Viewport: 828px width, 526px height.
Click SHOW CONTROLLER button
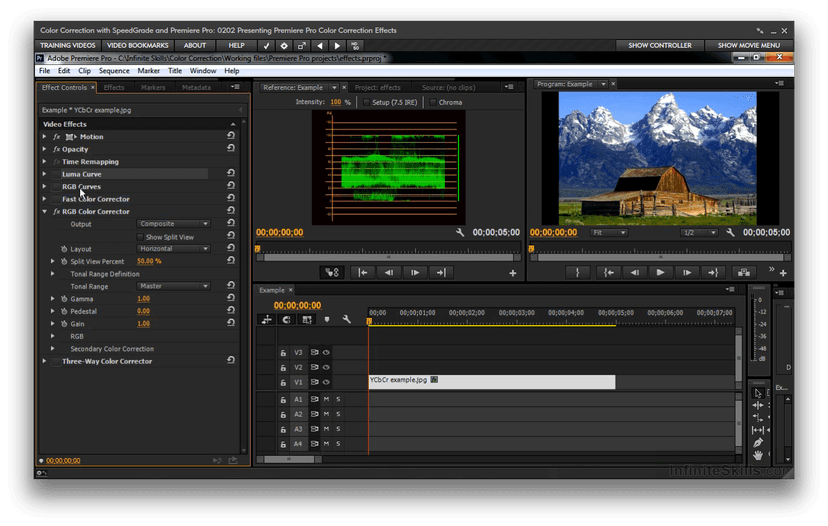click(660, 45)
